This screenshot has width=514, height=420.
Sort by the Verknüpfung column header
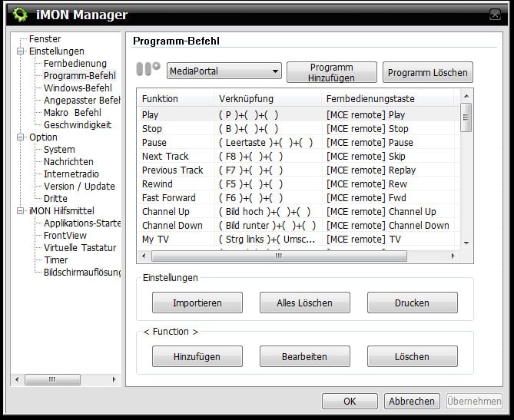coord(267,99)
